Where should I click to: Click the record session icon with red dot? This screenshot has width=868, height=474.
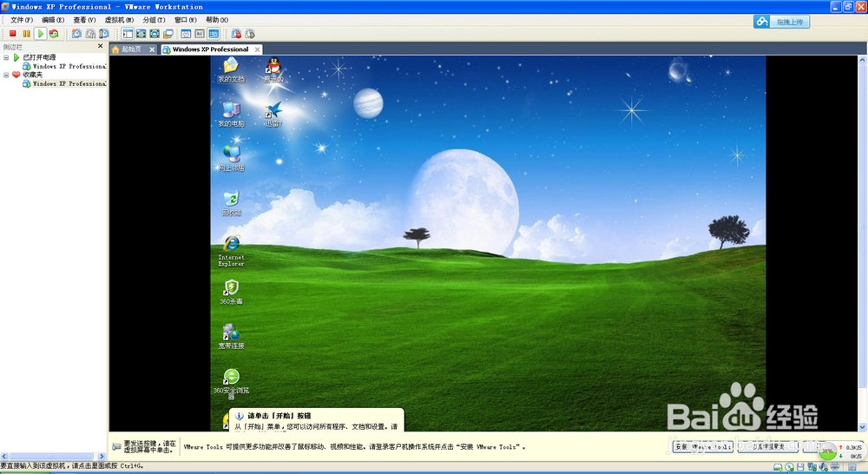[236, 34]
